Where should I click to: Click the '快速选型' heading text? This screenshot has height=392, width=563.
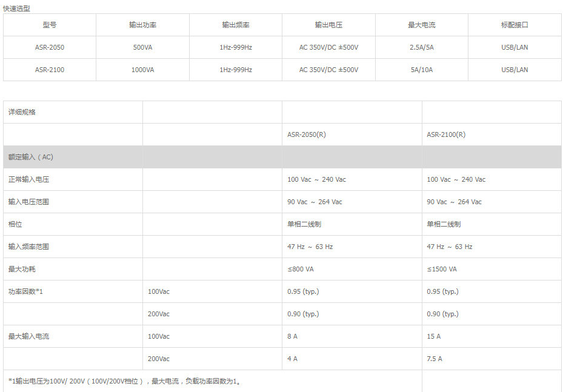point(16,8)
